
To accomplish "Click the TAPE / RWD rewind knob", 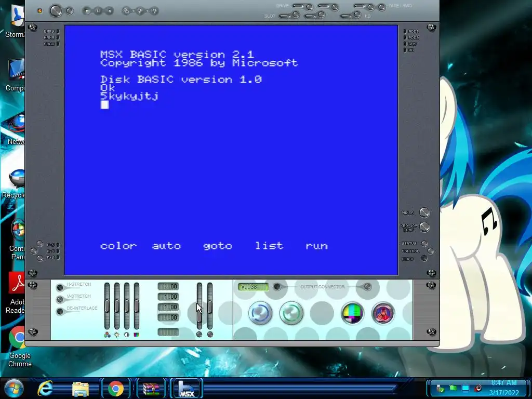I will (382, 7).
